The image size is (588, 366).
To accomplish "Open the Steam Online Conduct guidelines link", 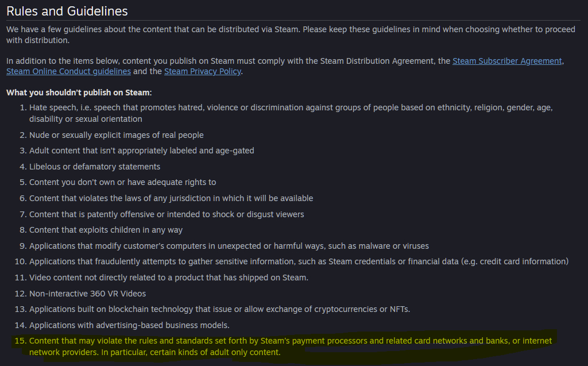I will [68, 71].
